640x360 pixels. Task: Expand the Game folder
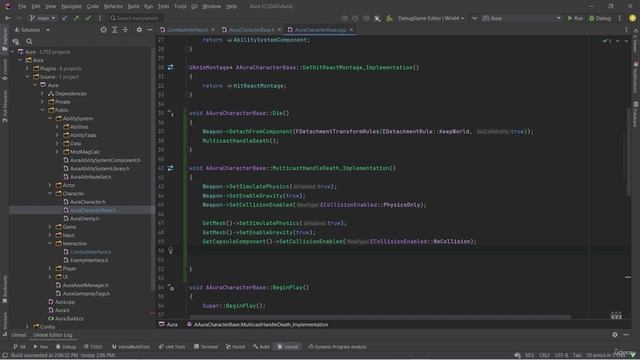50,227
